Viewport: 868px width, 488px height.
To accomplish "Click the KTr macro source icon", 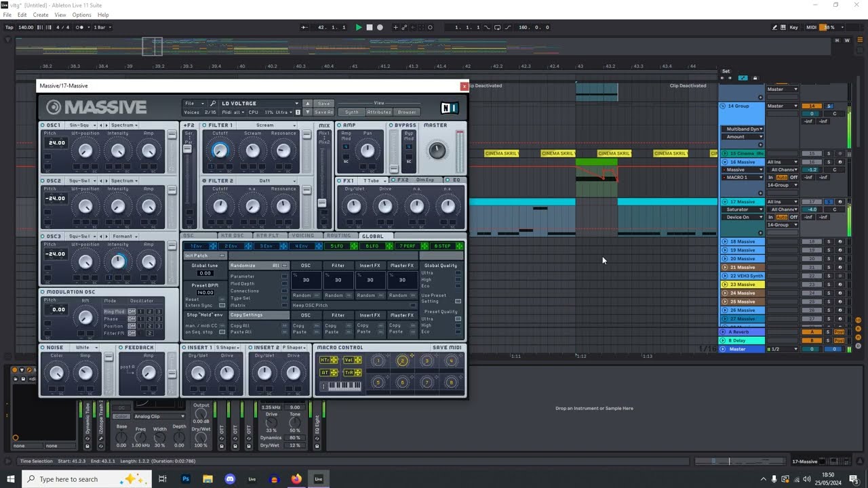I will 329,360.
